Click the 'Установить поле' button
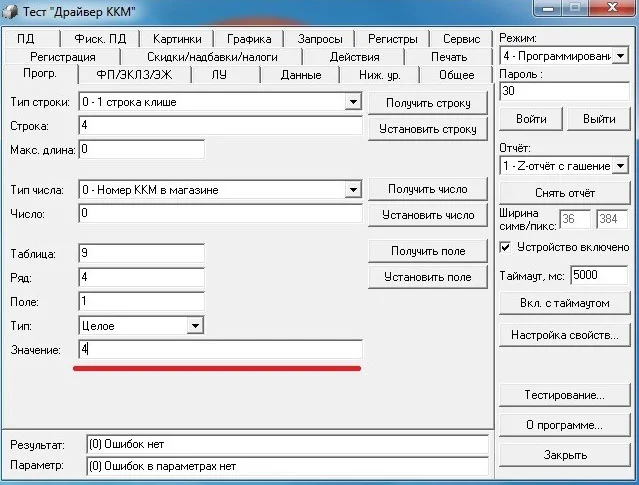Screen dimensions: 639x485 pos(428,277)
